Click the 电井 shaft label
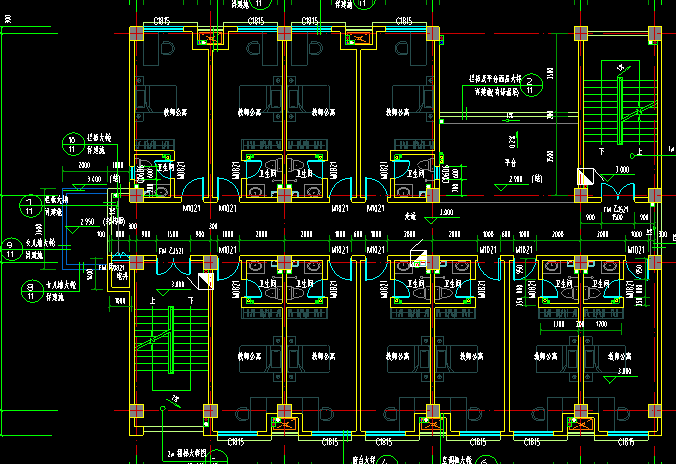This screenshot has width=676, height=464. (x=122, y=276)
